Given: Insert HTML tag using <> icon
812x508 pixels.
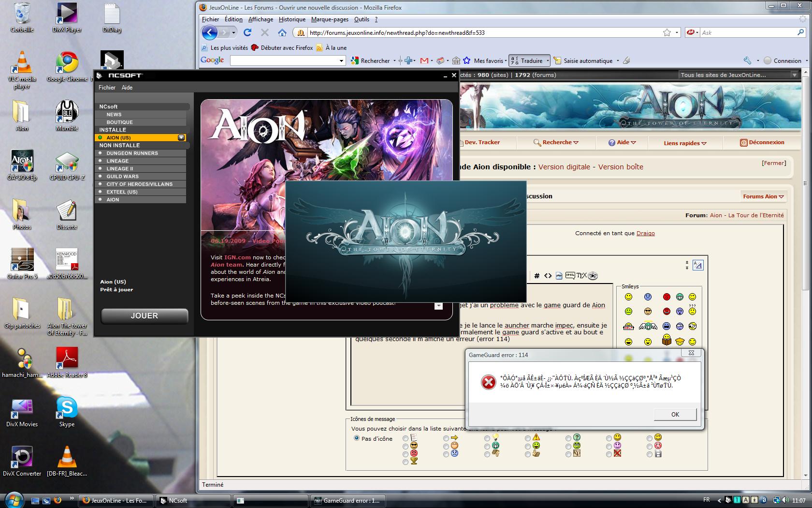Looking at the screenshot, I should point(548,276).
